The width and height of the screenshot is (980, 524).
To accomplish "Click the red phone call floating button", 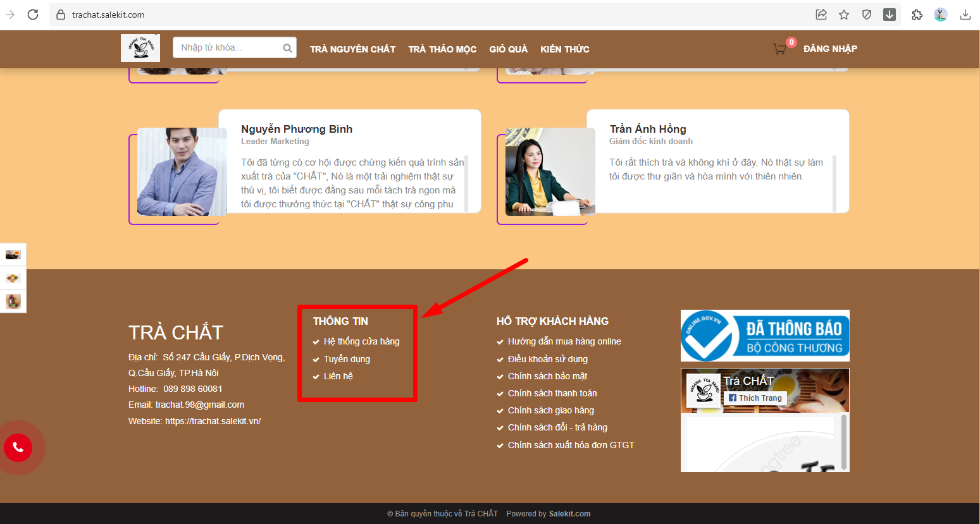I will 18,448.
